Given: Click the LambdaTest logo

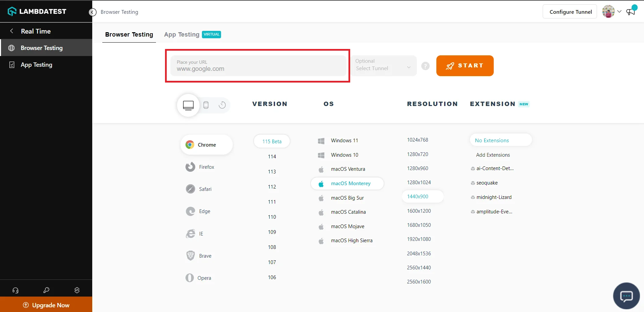Looking at the screenshot, I should pyautogui.click(x=37, y=11).
